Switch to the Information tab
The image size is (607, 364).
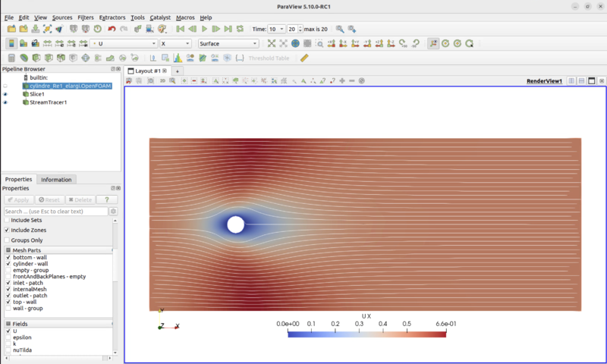coord(56,180)
